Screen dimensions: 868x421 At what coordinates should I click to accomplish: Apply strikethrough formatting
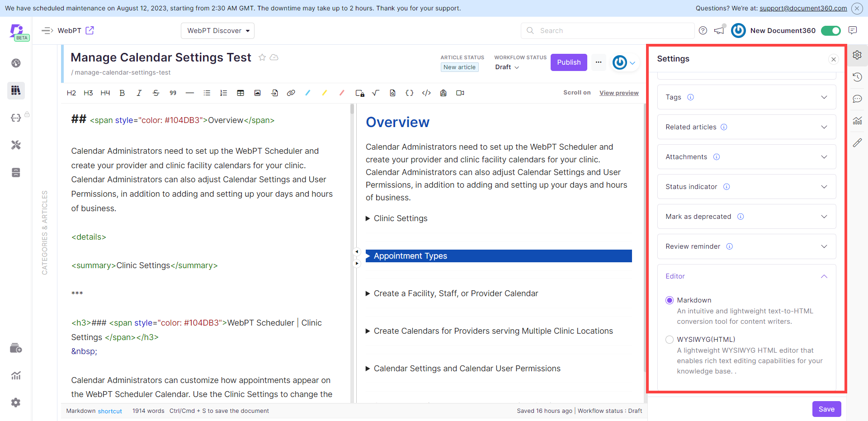click(x=156, y=93)
